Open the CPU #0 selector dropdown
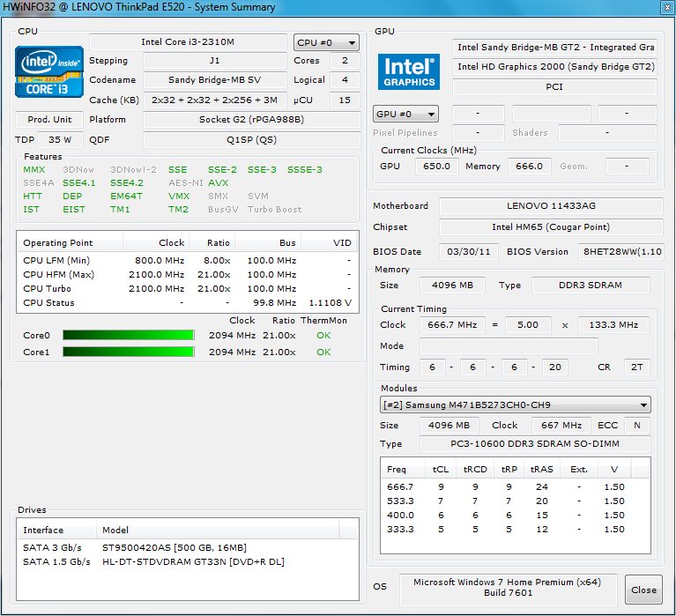676x616 pixels. tap(326, 42)
